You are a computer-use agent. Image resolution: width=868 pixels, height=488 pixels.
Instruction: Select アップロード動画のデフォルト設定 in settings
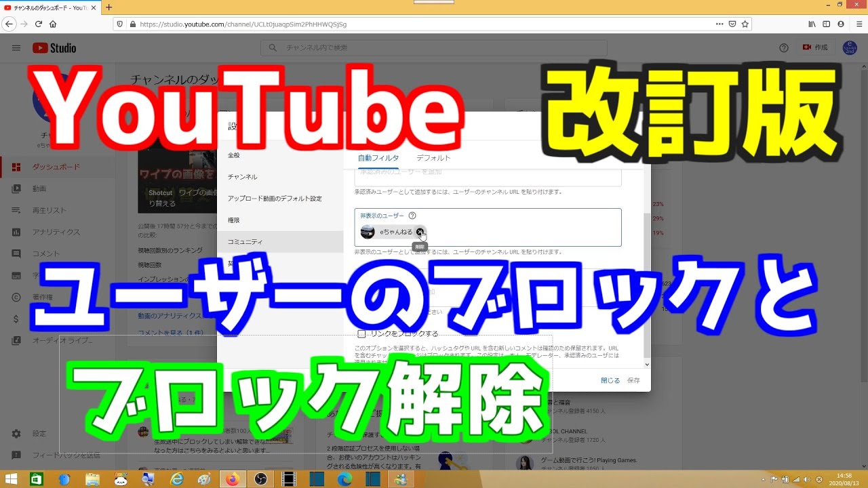280,199
